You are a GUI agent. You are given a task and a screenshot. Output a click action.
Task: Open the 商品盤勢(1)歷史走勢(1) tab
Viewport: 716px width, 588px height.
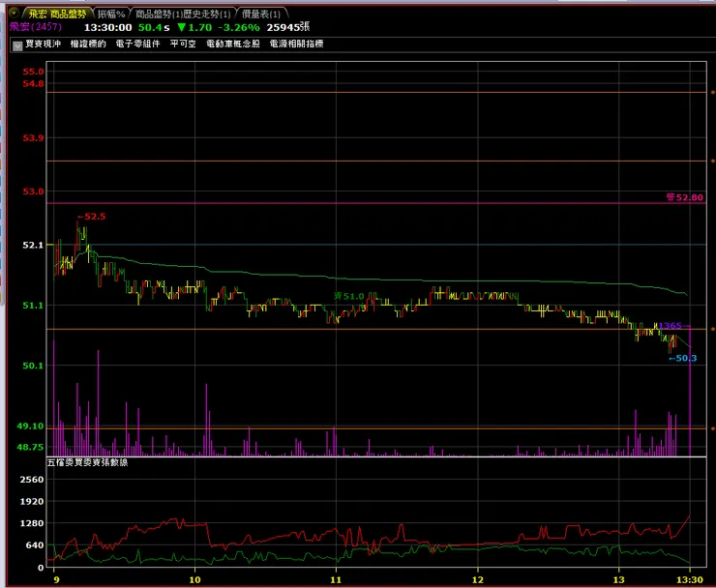pos(183,15)
